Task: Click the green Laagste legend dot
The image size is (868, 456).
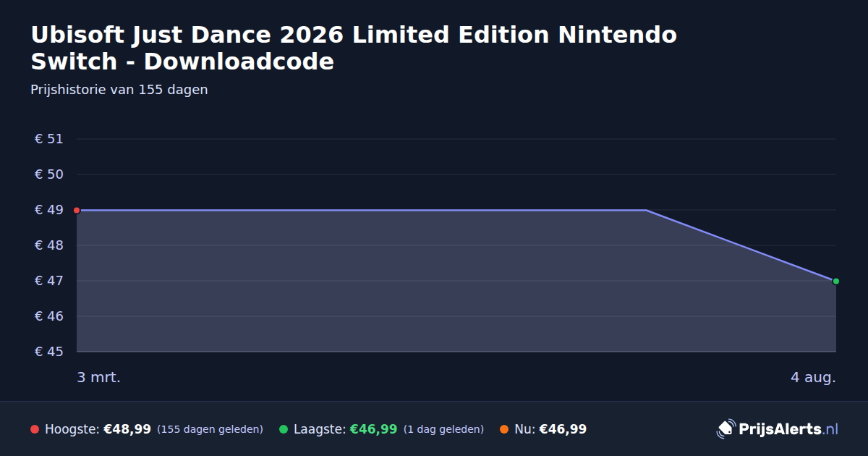Action: click(284, 429)
